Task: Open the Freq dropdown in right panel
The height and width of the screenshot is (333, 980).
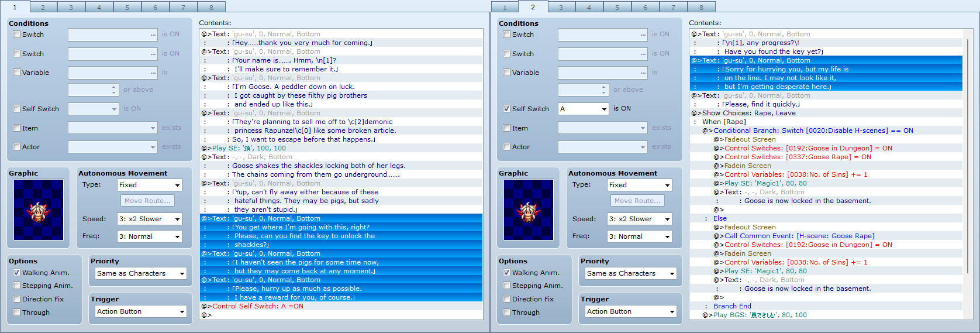Action: 640,236
